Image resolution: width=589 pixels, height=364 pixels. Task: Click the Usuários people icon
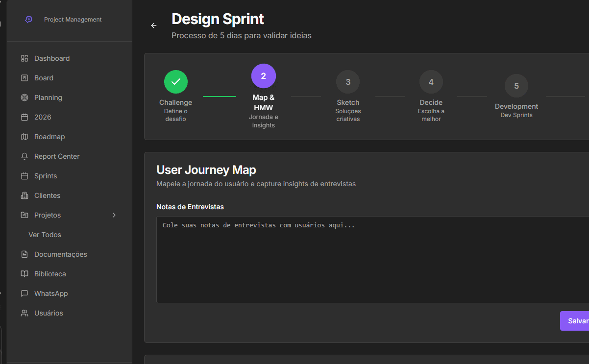25,313
